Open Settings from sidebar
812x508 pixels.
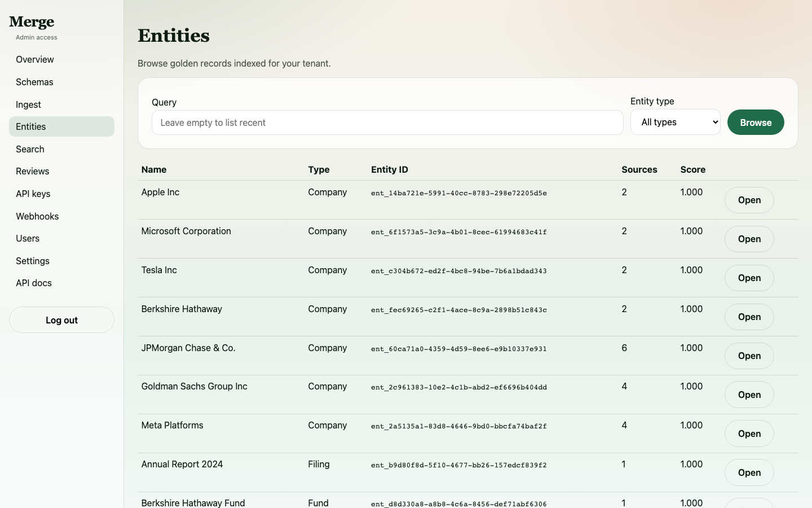coord(61,261)
